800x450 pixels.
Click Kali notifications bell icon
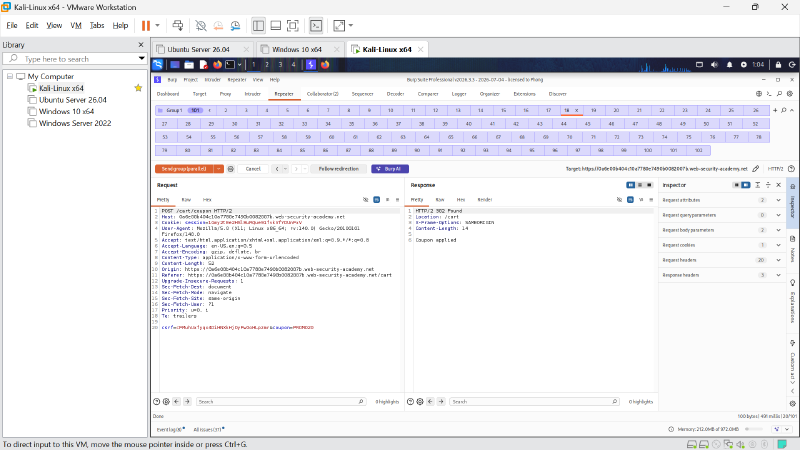point(729,65)
